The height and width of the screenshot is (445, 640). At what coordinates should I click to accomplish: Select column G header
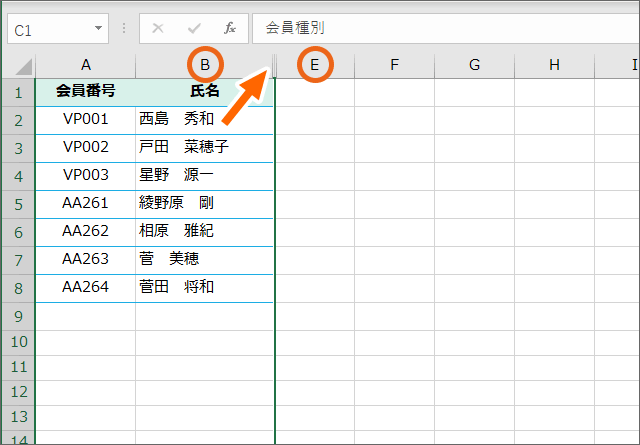474,66
